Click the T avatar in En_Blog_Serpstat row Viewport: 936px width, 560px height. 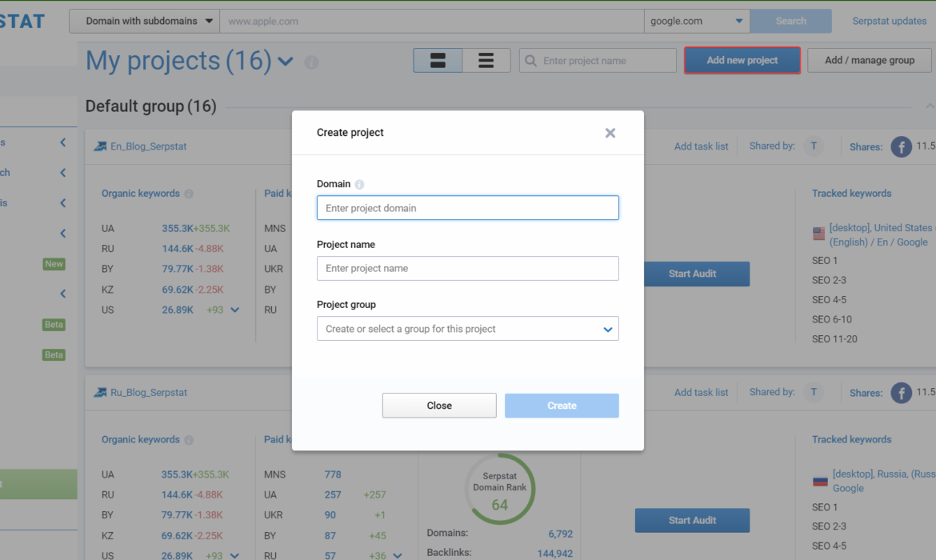[x=813, y=146]
